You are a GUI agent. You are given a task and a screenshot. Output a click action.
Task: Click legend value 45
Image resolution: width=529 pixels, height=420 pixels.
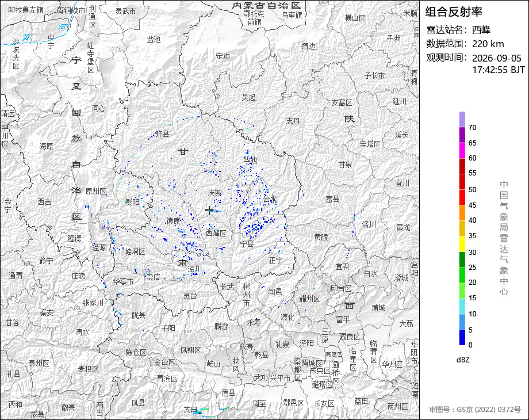pos(472,205)
